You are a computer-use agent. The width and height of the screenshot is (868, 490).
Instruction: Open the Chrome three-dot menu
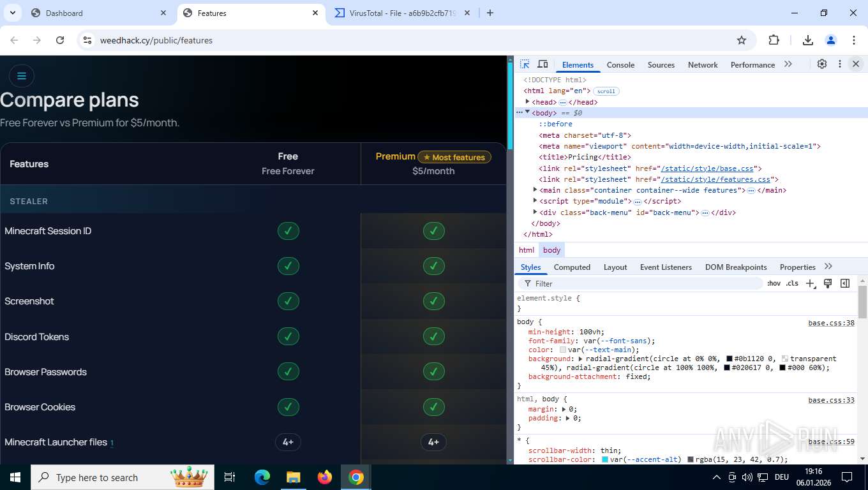pyautogui.click(x=854, y=40)
